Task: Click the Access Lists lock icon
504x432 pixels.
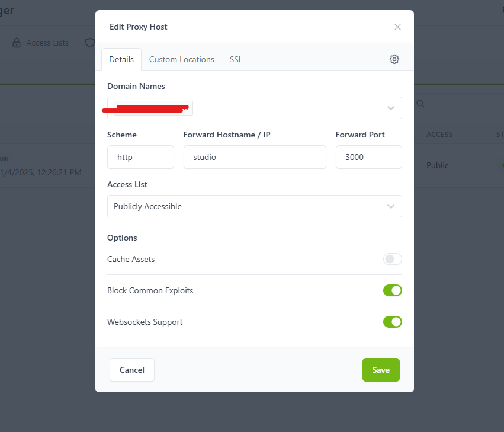Action: (x=17, y=43)
